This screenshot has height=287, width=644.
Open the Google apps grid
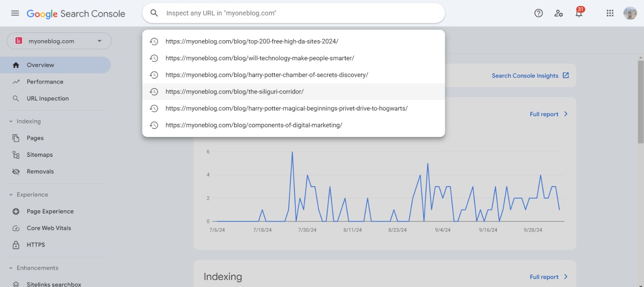[x=610, y=13]
